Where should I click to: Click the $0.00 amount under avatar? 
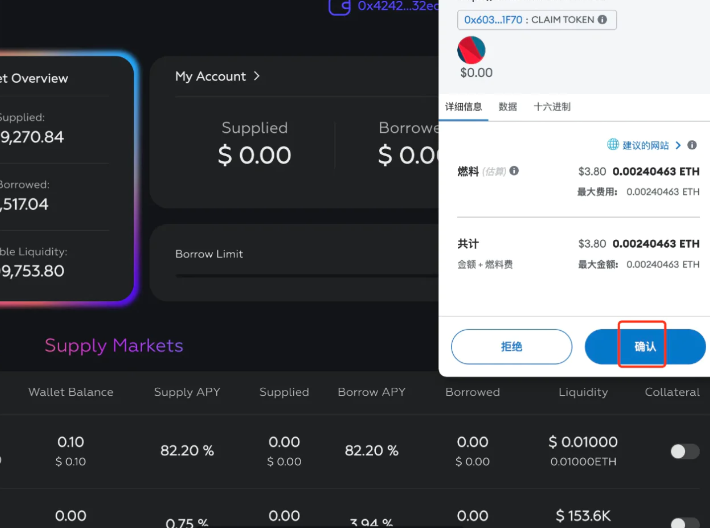point(476,73)
